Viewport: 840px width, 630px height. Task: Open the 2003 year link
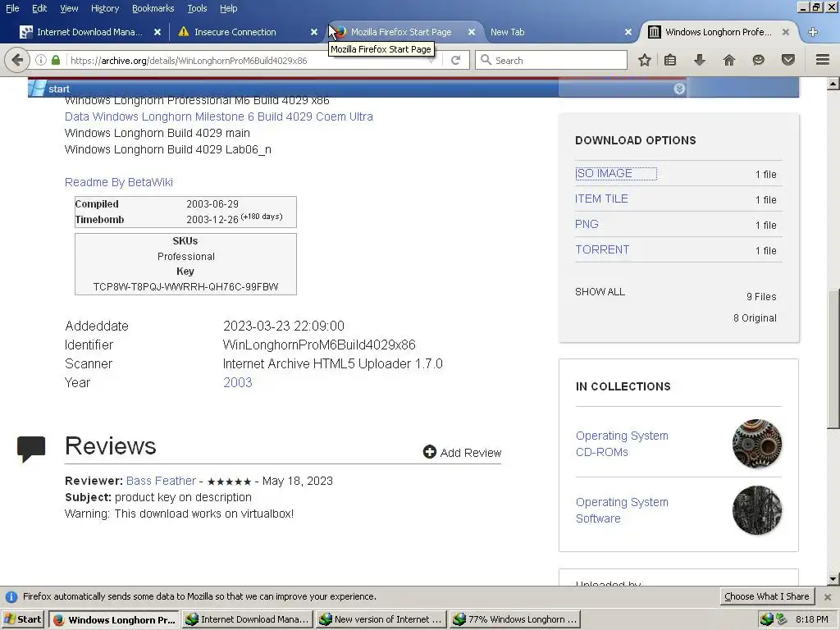(x=237, y=382)
